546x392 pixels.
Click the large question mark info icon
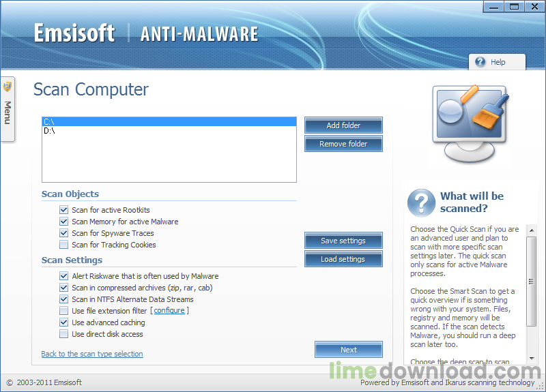tap(421, 202)
